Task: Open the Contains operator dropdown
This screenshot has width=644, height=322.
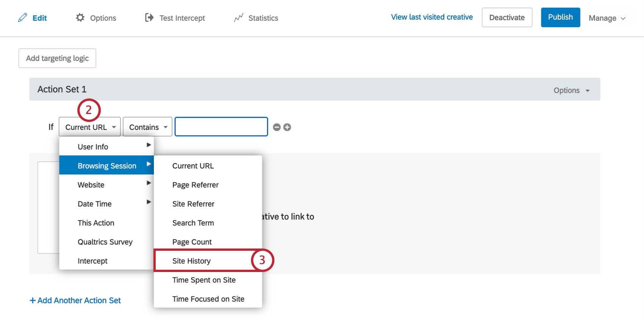Action: pos(147,127)
